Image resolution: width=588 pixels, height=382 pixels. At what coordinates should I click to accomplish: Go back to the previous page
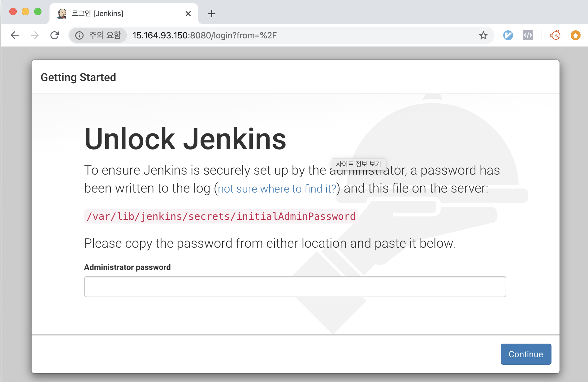(15, 35)
